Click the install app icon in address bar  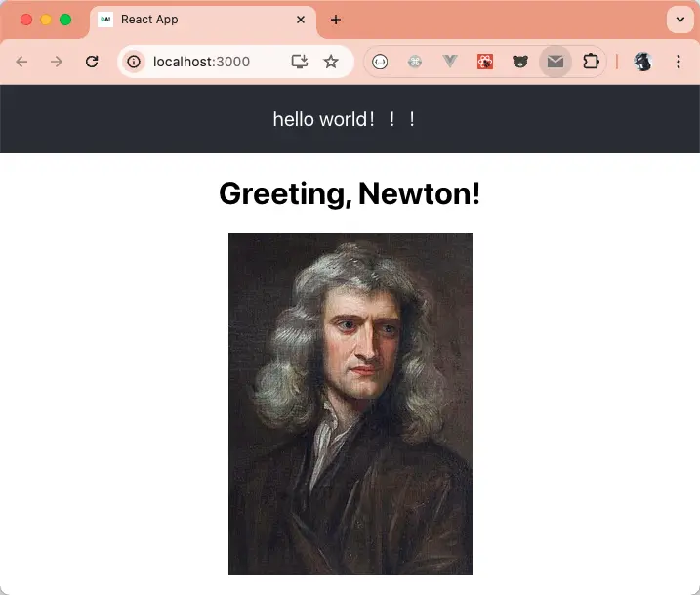click(x=299, y=62)
